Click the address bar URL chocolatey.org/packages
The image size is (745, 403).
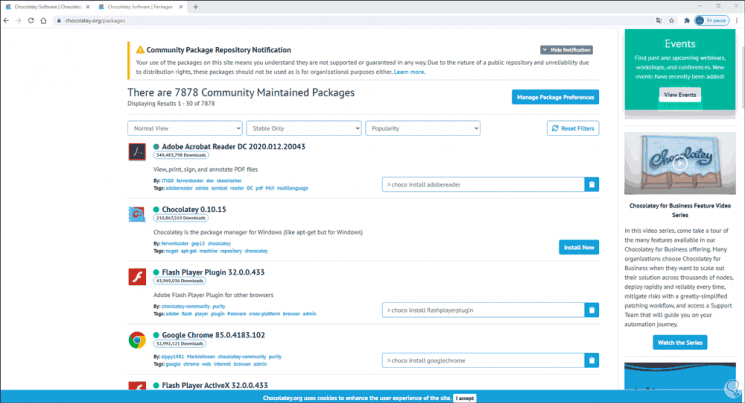coord(95,20)
